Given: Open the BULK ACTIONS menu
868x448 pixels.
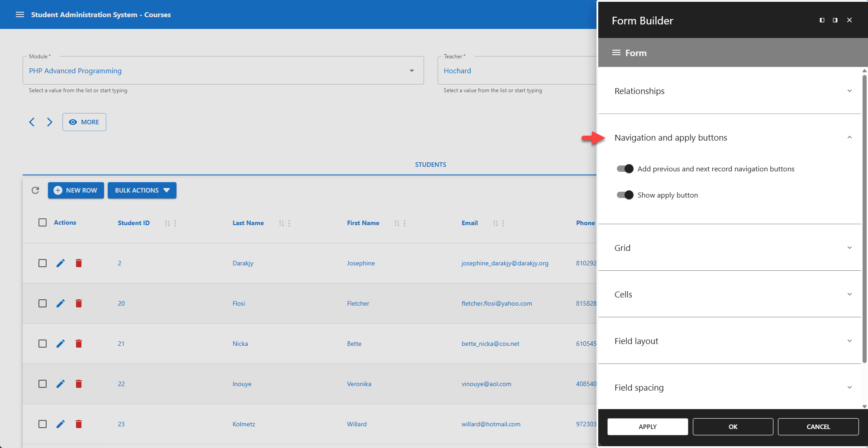Looking at the screenshot, I should [x=142, y=190].
